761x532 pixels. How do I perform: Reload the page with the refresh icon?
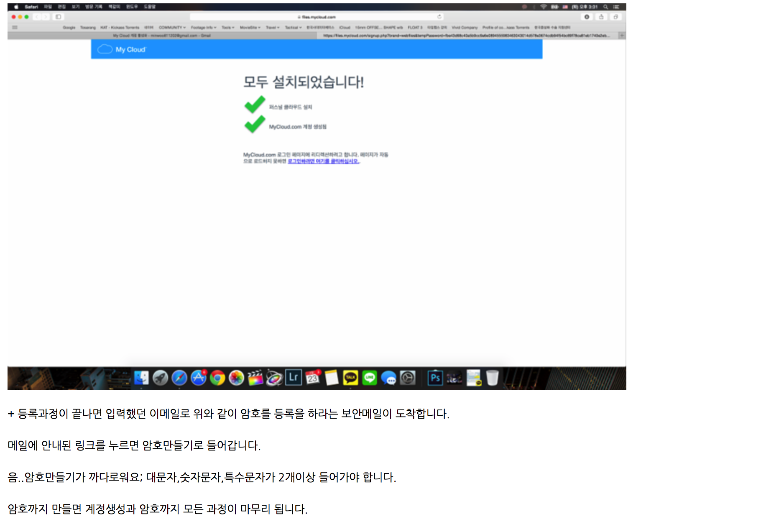(x=439, y=17)
